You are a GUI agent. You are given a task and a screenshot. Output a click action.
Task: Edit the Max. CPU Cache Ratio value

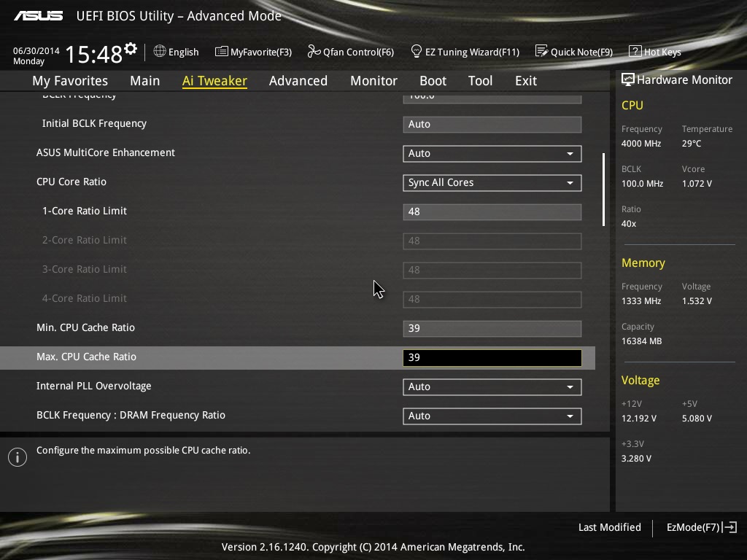492,357
